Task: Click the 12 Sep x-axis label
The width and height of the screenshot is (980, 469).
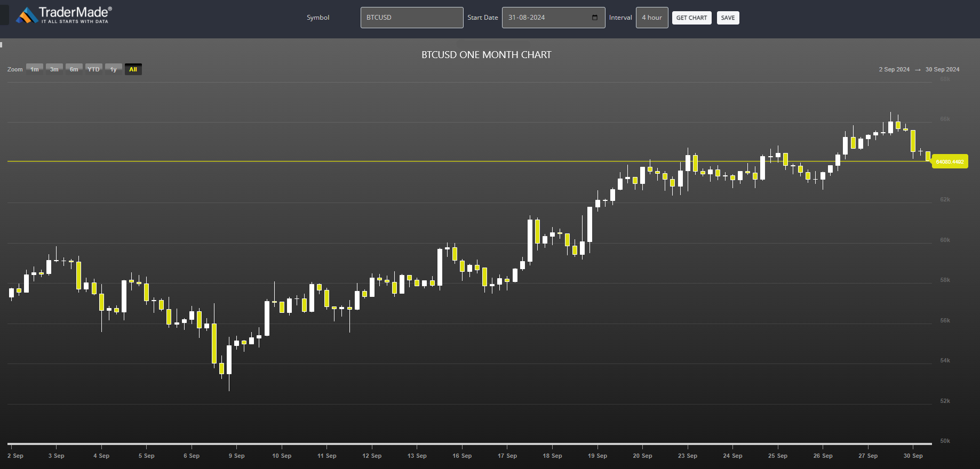Action: [x=372, y=456]
